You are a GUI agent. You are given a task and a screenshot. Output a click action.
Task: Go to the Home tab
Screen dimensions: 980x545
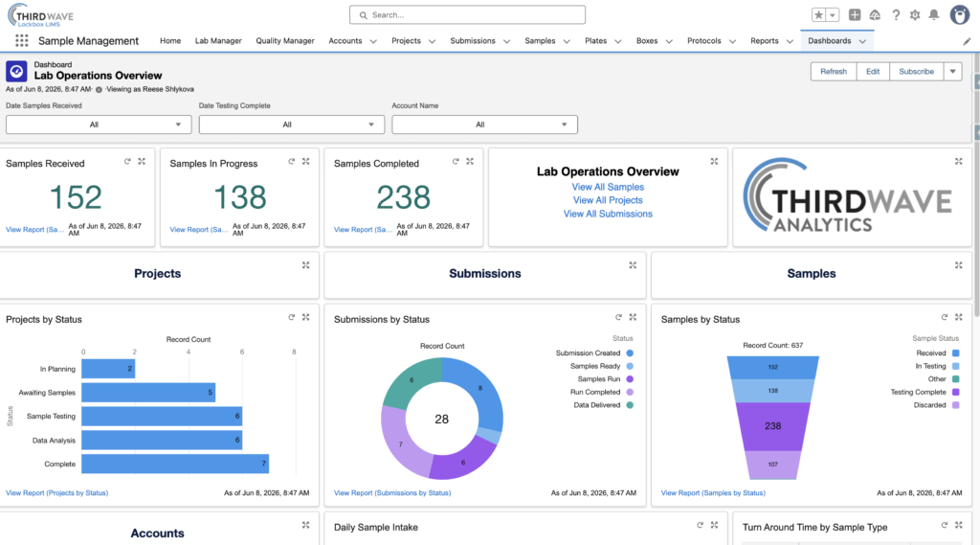point(170,40)
